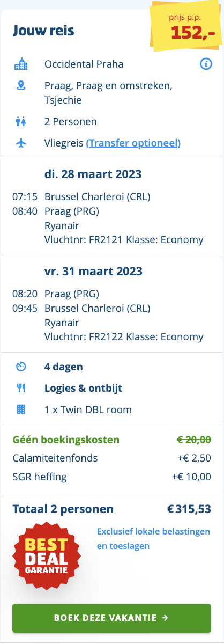Click the Logies & ontbijt board type
Viewport: 224px width, 644px height.
(84, 389)
